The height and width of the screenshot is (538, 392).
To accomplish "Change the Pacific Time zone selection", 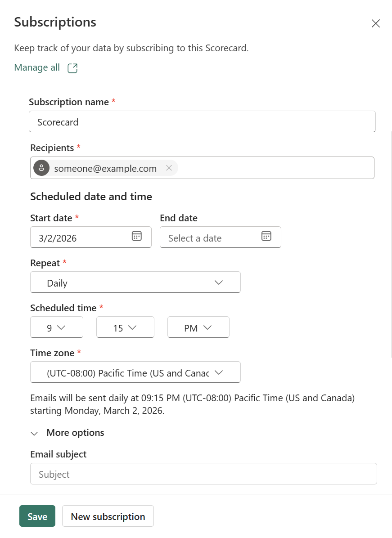I will [135, 372].
